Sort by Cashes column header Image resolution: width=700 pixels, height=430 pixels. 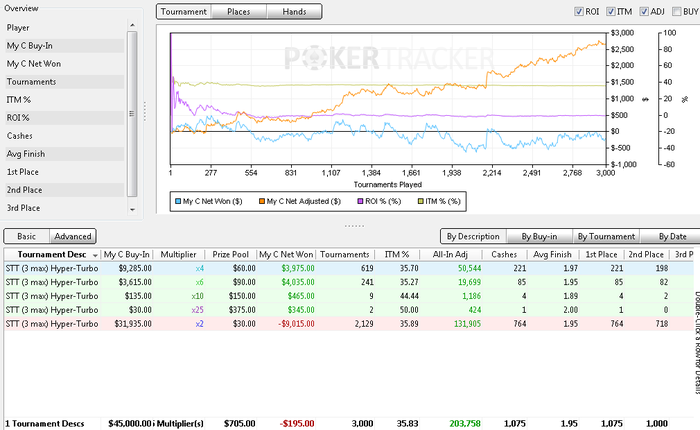coord(504,255)
